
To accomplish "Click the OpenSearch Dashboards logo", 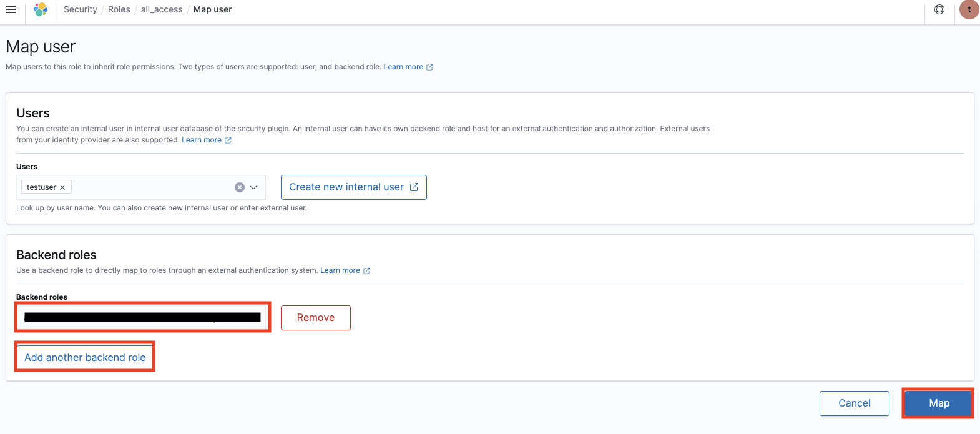I will click(41, 9).
